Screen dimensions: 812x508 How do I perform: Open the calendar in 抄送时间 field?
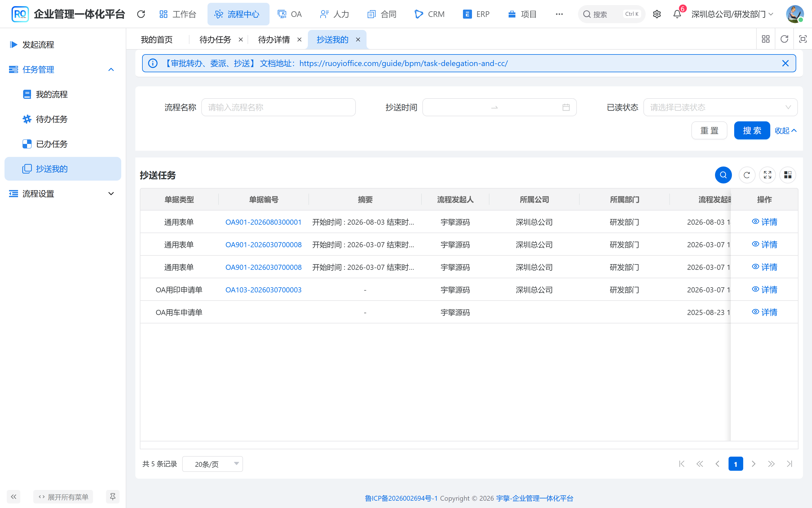[x=566, y=108]
